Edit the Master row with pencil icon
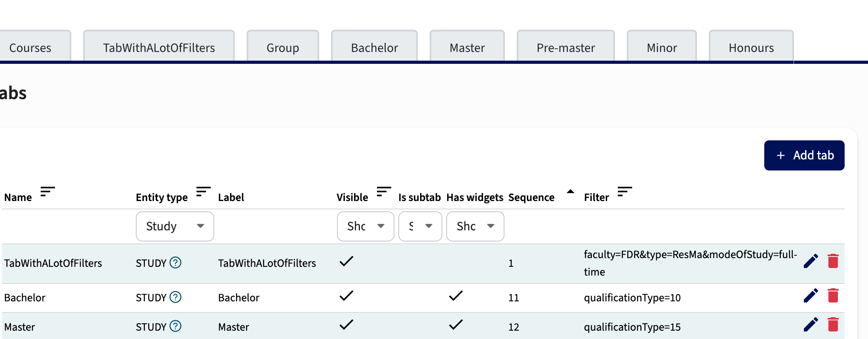This screenshot has width=868, height=339. point(811,324)
